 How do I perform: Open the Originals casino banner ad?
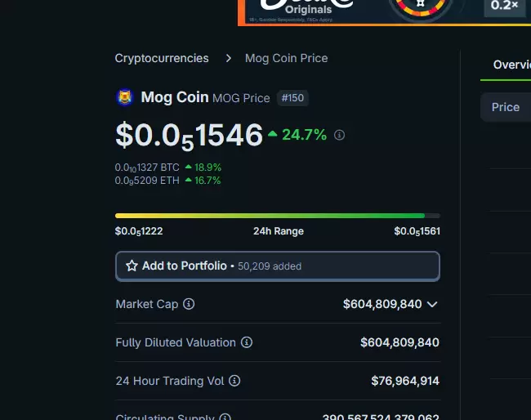(385, 12)
